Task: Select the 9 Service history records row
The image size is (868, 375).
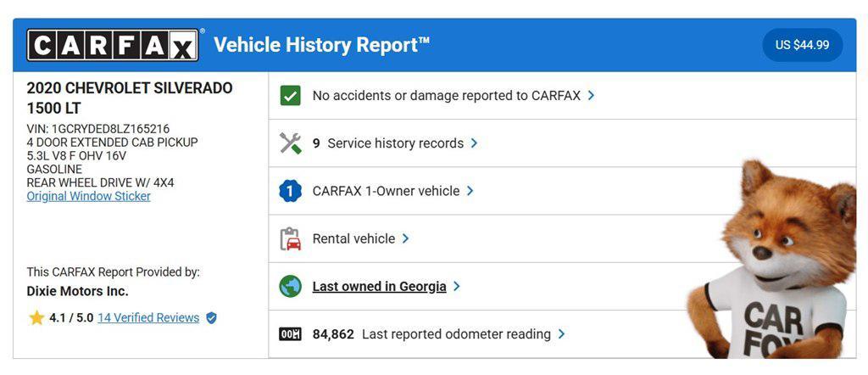Action: pyautogui.click(x=562, y=143)
